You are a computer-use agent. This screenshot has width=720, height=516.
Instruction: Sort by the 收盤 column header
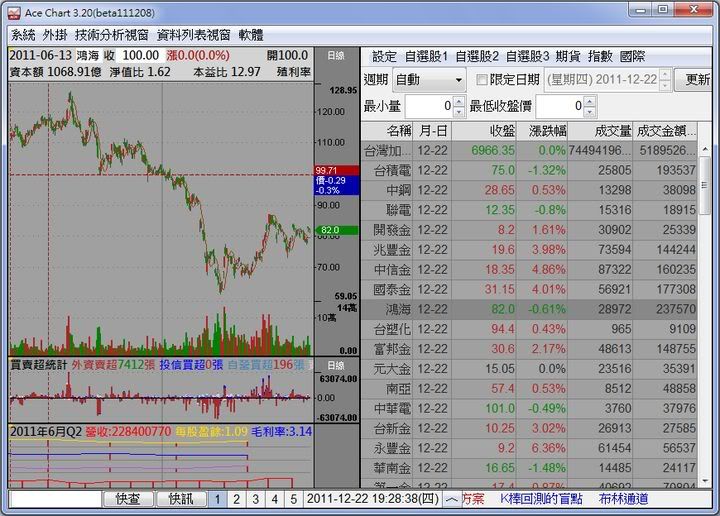click(x=484, y=131)
